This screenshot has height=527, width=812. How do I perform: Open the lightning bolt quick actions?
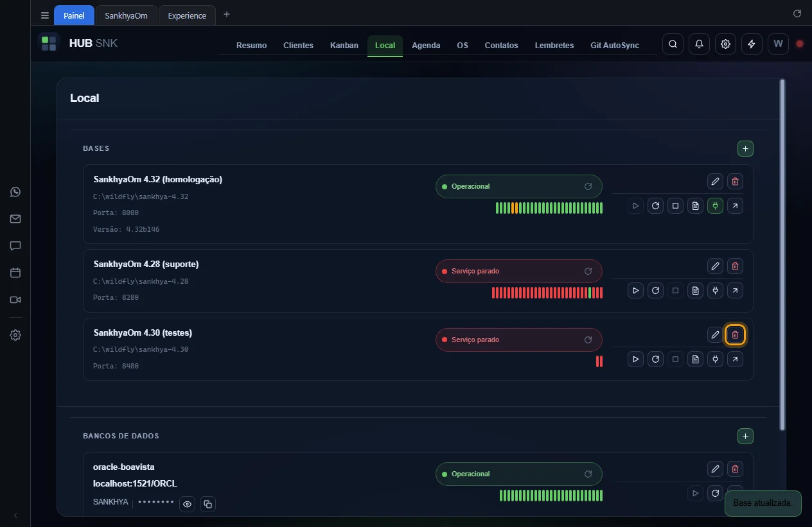(752, 44)
